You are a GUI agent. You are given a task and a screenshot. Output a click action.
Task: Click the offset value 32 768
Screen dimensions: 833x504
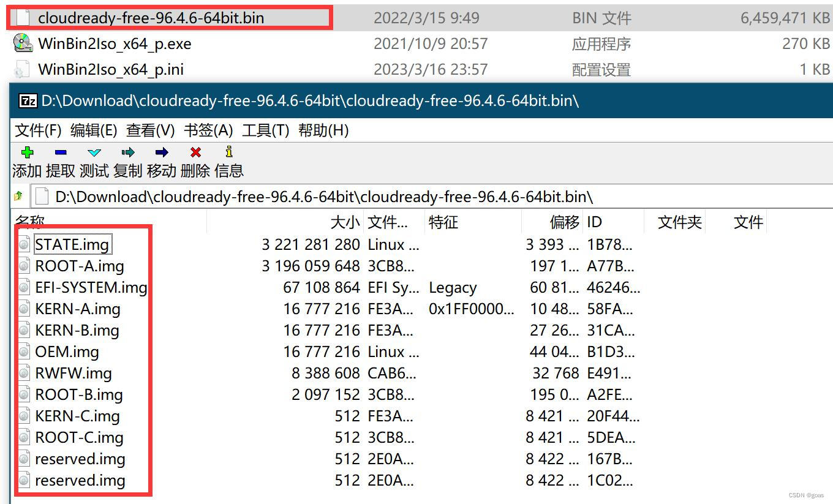(554, 373)
